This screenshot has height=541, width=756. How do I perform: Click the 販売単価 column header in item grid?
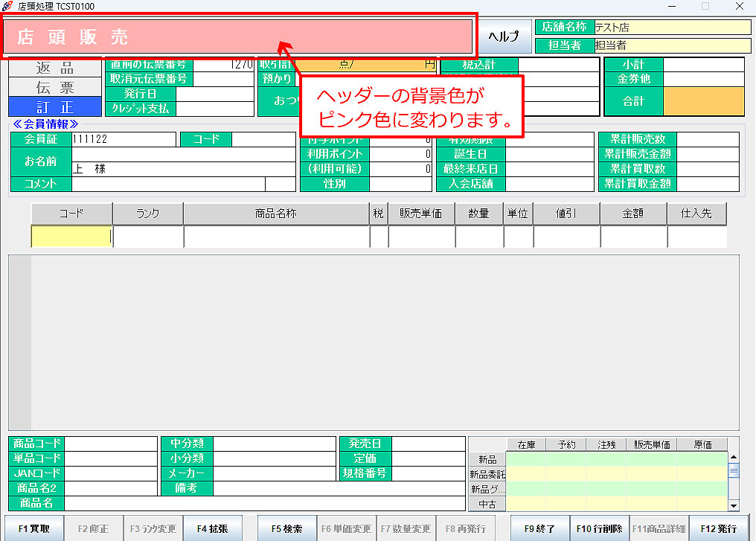coord(421,214)
